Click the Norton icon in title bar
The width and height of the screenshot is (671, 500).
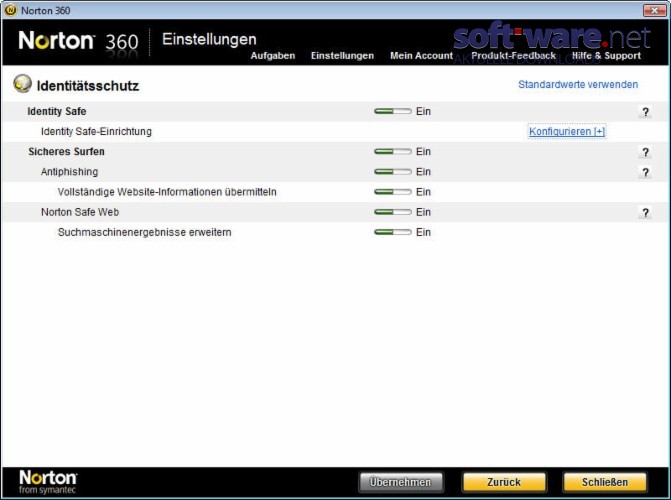pyautogui.click(x=10, y=10)
